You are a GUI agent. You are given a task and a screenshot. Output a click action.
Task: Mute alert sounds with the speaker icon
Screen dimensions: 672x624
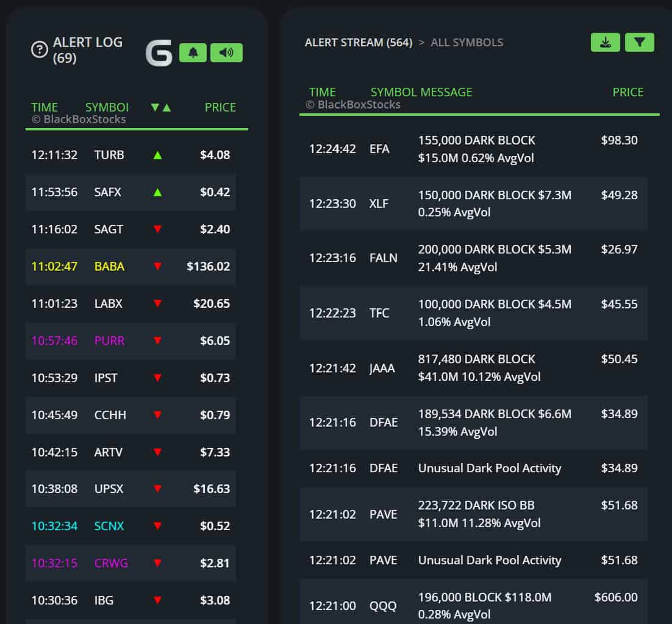[226, 52]
